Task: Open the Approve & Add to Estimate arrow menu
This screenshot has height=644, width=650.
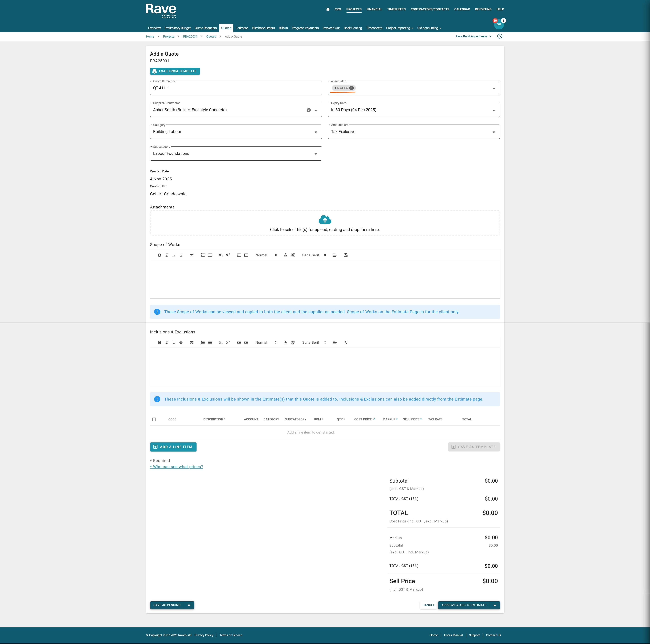Action: (494, 605)
